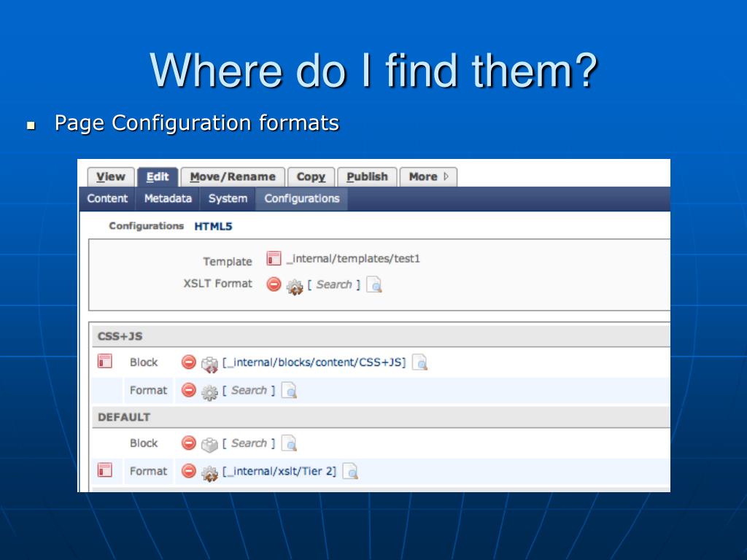Click the _internal/templates/test1 template path

pos(353,259)
